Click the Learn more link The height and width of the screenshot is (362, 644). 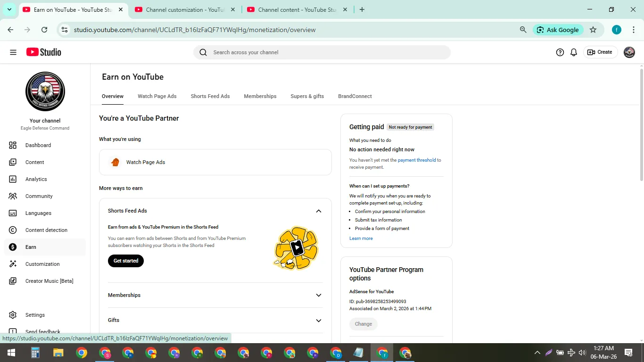(x=361, y=239)
